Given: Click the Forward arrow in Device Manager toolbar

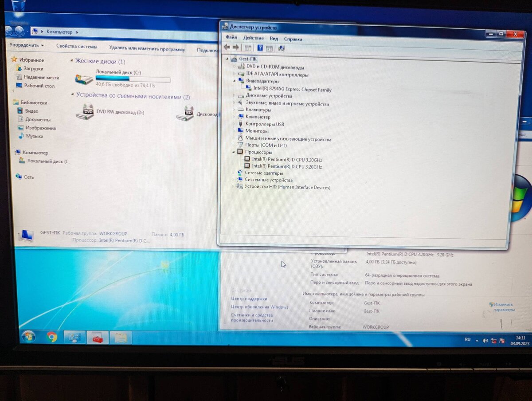Looking at the screenshot, I should 235,47.
